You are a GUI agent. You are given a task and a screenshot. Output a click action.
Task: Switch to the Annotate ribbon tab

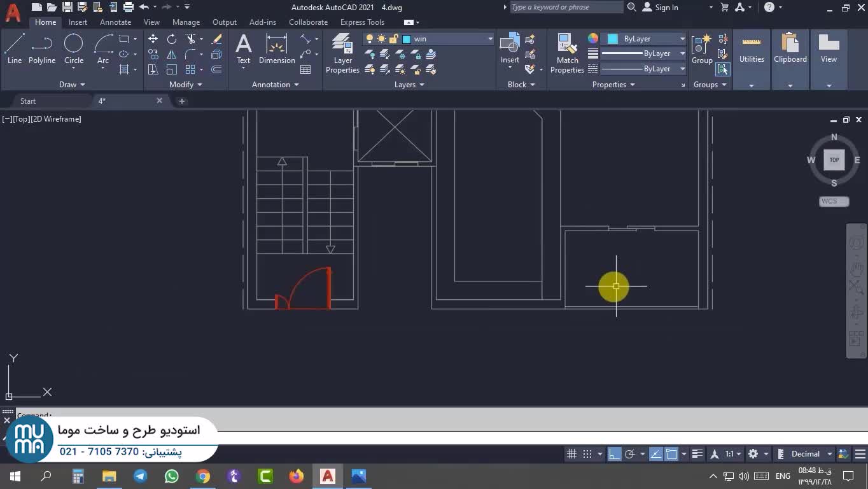[x=115, y=22]
